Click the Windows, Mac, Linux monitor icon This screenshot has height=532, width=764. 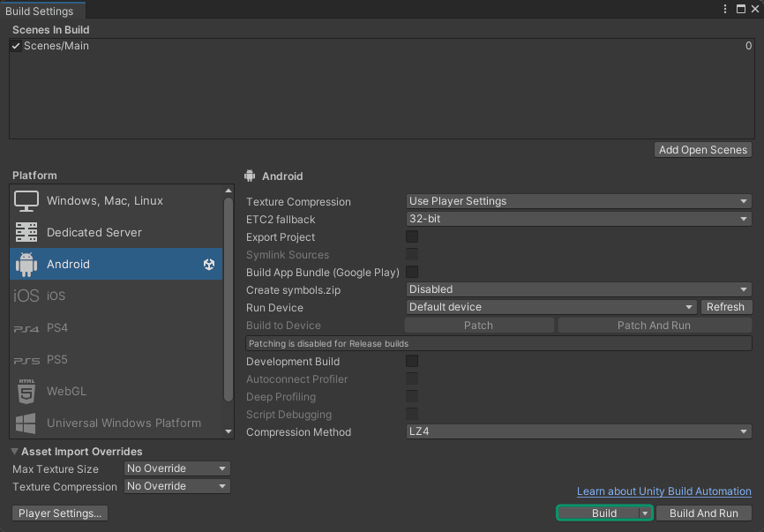(26, 201)
